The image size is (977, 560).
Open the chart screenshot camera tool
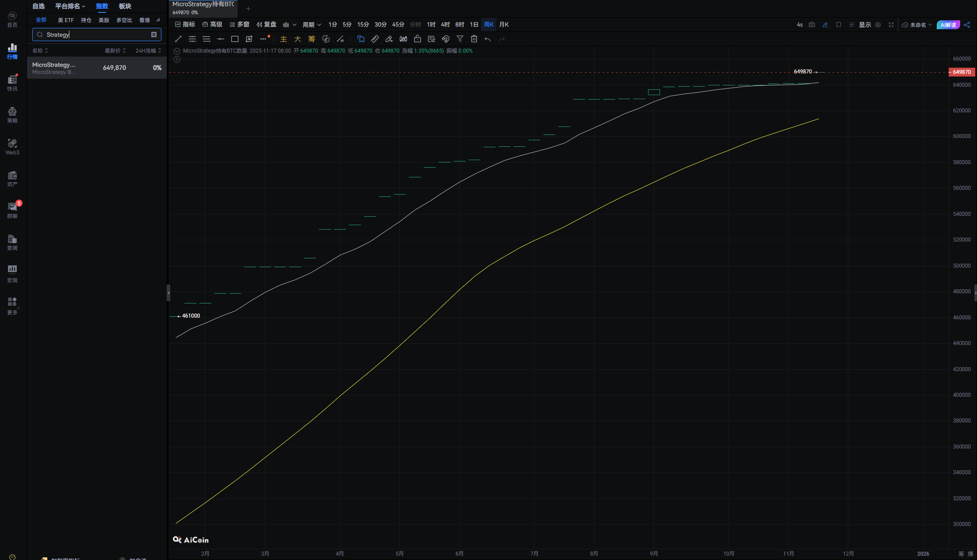(x=812, y=25)
